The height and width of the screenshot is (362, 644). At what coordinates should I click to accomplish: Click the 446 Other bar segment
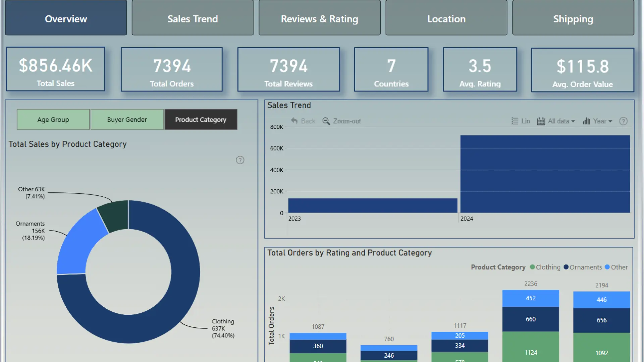(x=601, y=300)
